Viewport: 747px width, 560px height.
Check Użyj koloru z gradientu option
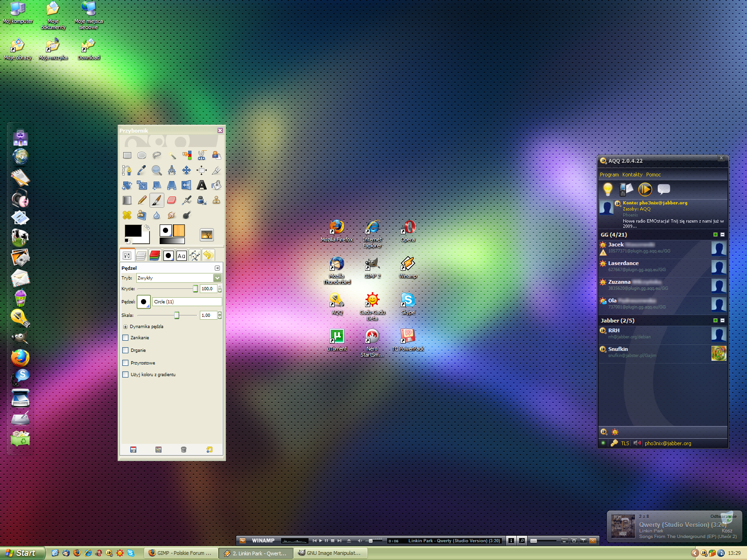click(125, 375)
